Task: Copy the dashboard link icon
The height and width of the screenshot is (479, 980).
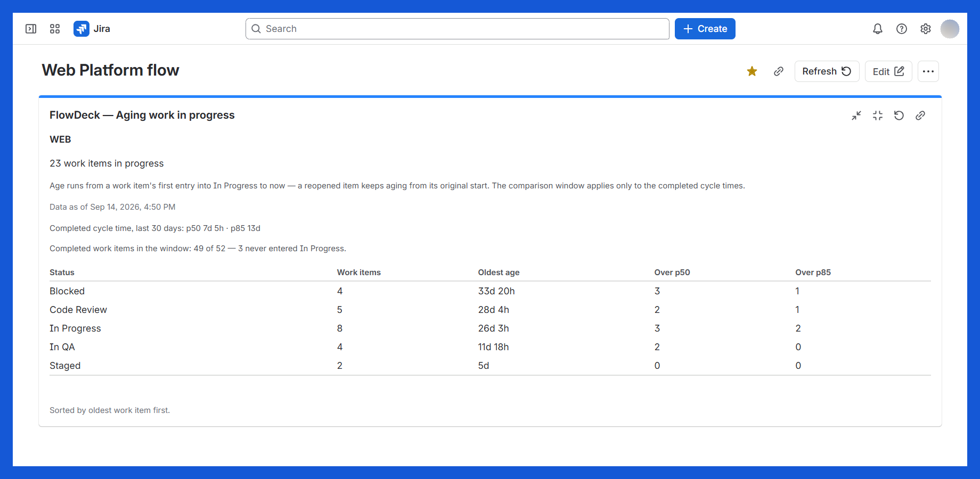Action: (779, 71)
